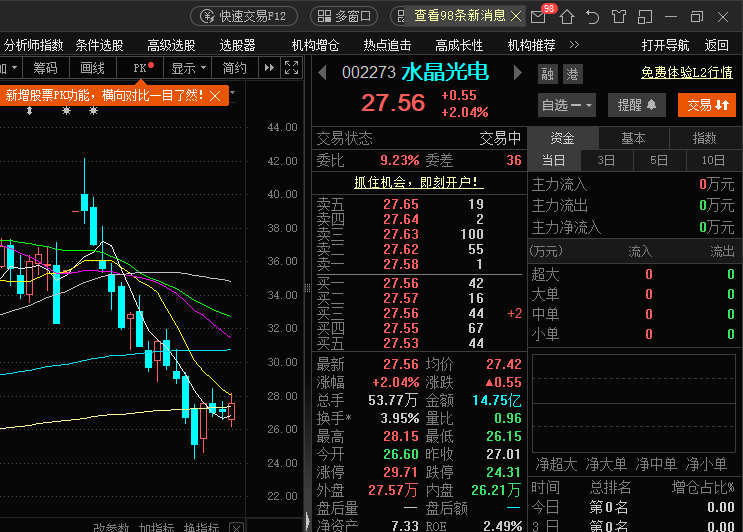Viewport: 743px width, 532px height.
Task: Select 当日 period tab
Action: pos(553,161)
